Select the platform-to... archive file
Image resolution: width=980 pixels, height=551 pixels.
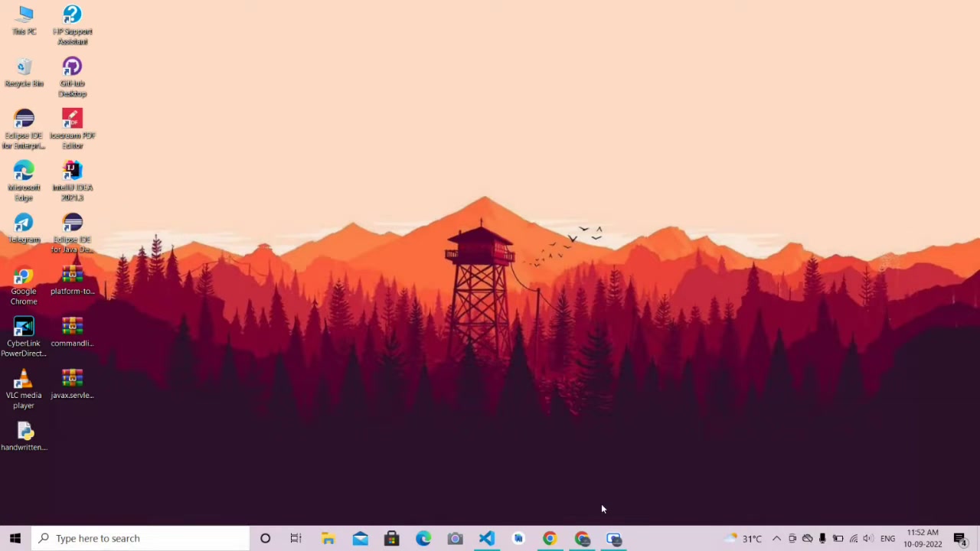coord(72,281)
